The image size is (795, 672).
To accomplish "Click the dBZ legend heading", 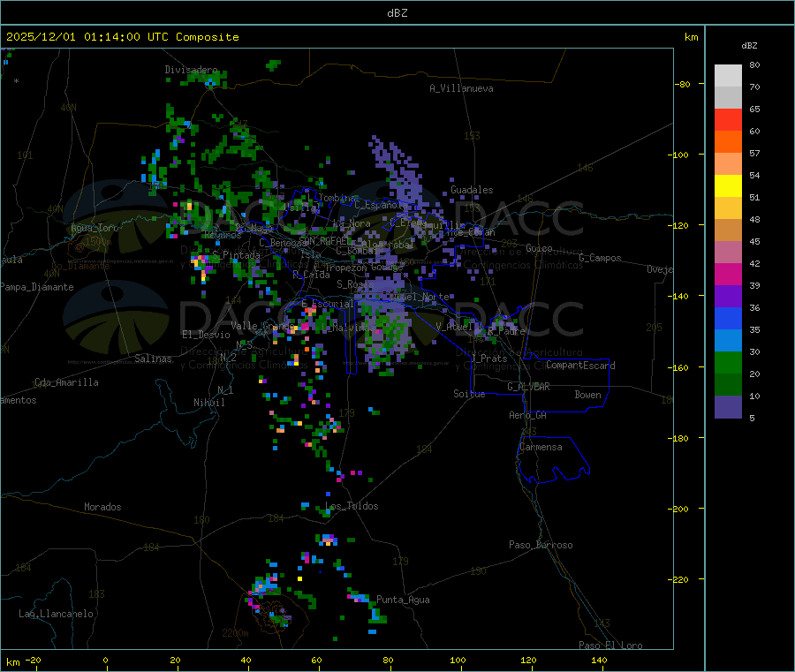I will 749,46.
